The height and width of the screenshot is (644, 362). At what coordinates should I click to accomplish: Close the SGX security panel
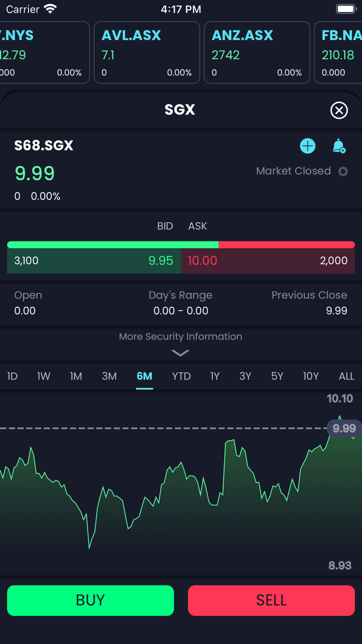(339, 110)
